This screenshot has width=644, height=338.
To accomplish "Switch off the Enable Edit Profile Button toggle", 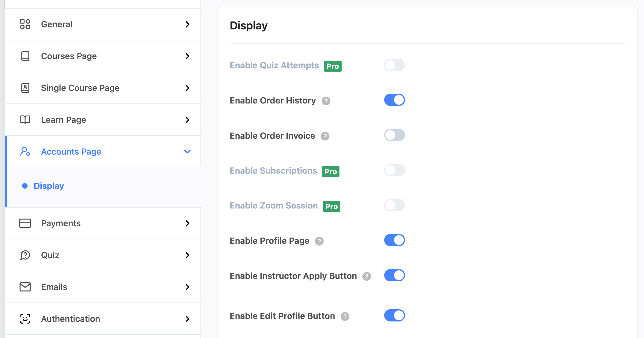I will click(x=395, y=316).
